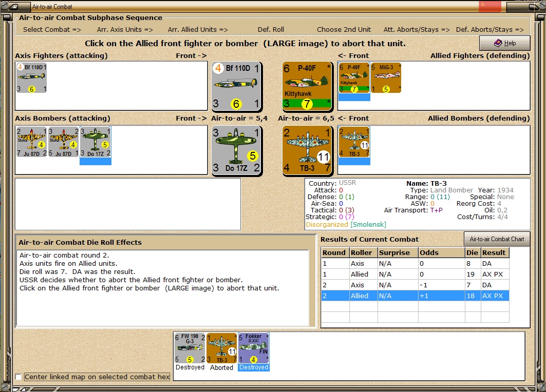This screenshot has width=546, height=392.
Task: Click the 'Disorganized' status text
Action: [x=327, y=224]
